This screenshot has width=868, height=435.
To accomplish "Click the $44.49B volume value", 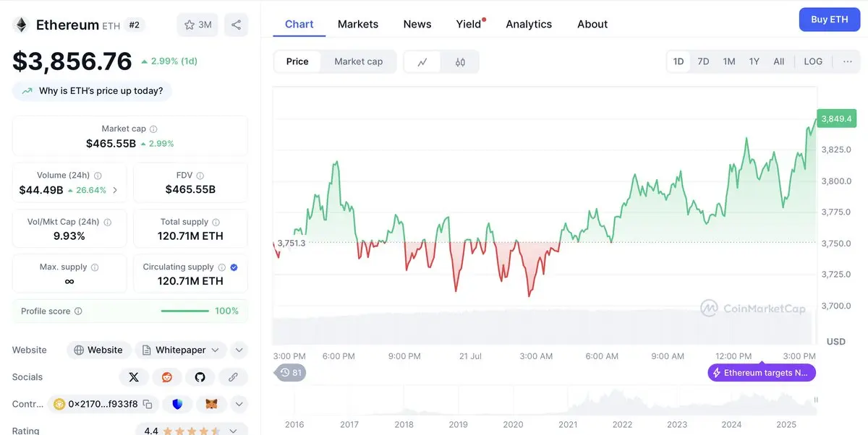I will click(41, 190).
